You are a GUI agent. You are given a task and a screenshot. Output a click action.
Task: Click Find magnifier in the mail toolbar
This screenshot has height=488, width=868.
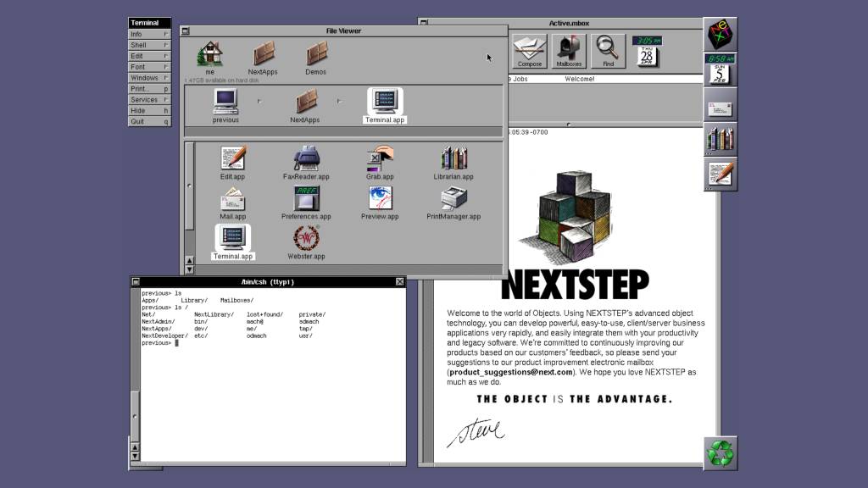click(x=609, y=51)
